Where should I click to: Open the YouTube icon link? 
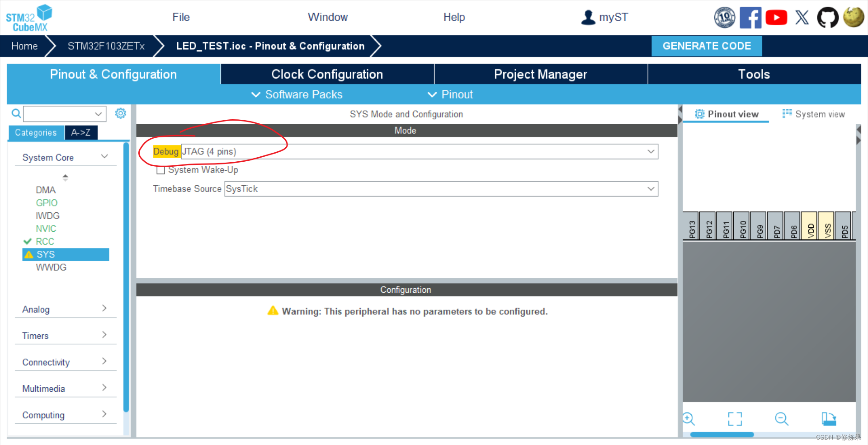(776, 18)
